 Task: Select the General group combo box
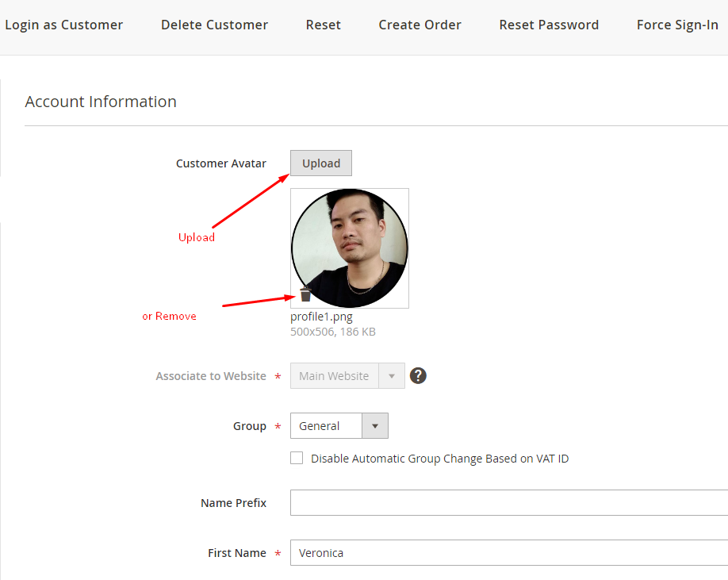point(339,426)
